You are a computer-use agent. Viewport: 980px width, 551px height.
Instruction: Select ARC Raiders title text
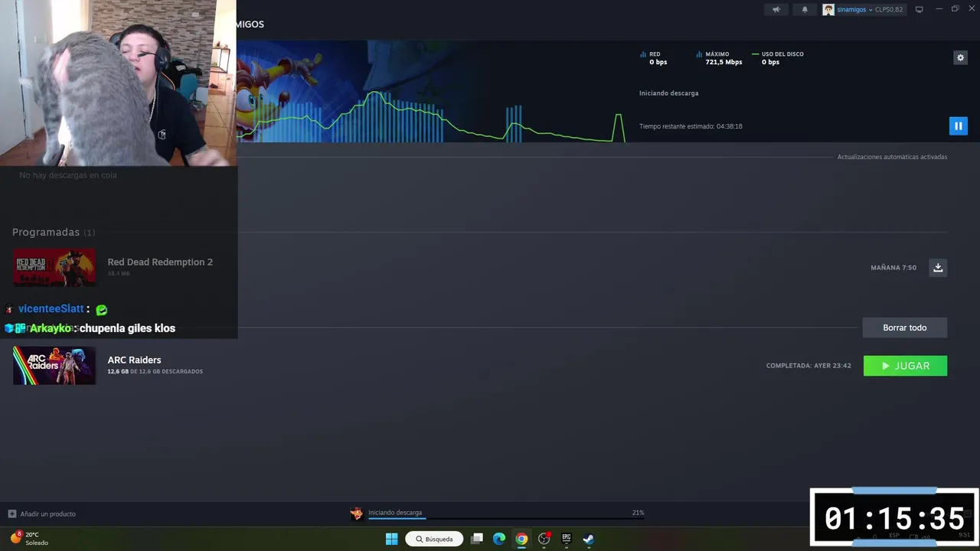[134, 360]
